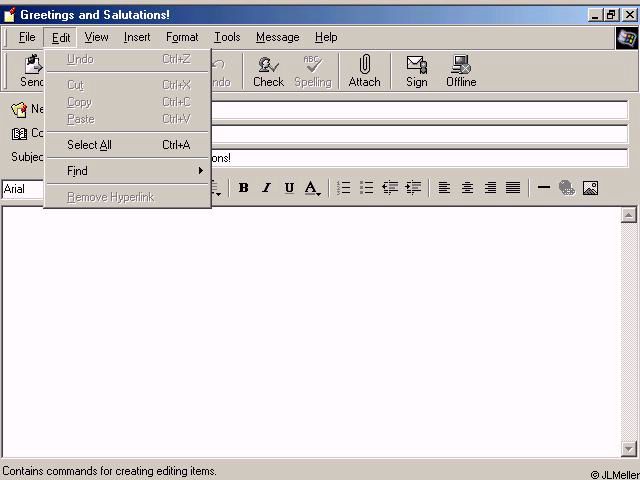Center align text
Image resolution: width=640 pixels, height=480 pixels.
coord(467,188)
